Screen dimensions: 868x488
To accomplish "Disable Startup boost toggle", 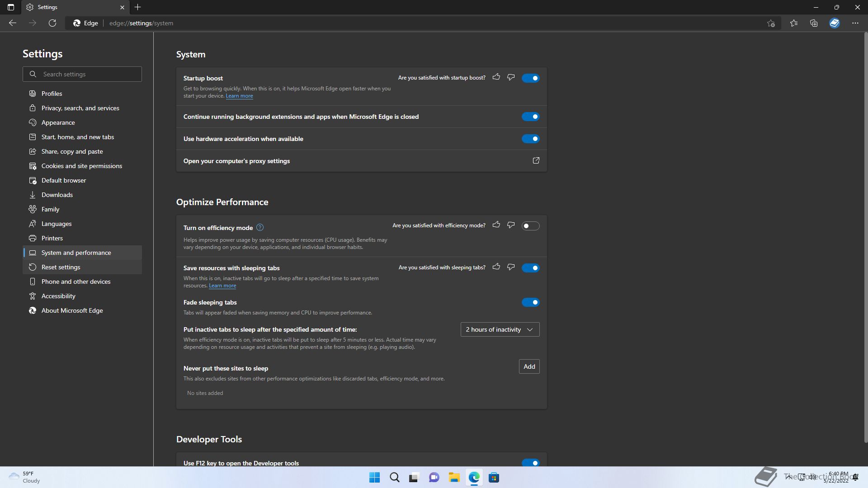I will (x=530, y=78).
